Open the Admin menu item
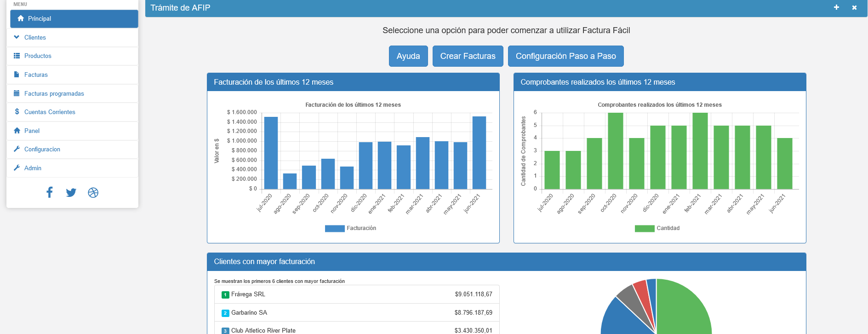This screenshot has width=868, height=334. (x=72, y=168)
